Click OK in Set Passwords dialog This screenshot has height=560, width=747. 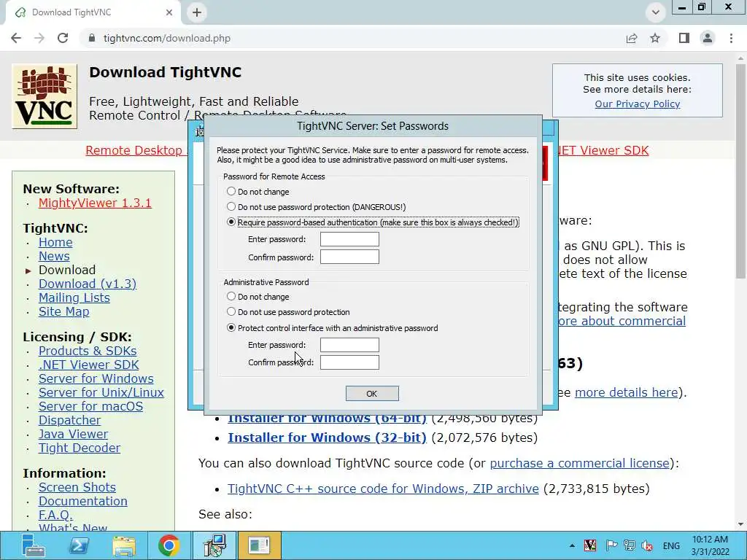(x=372, y=393)
